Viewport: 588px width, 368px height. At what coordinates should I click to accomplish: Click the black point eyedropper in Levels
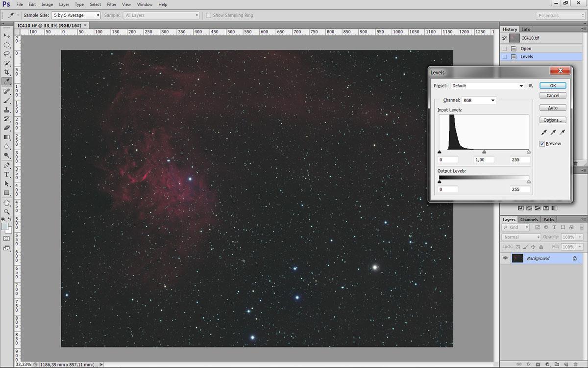click(543, 132)
